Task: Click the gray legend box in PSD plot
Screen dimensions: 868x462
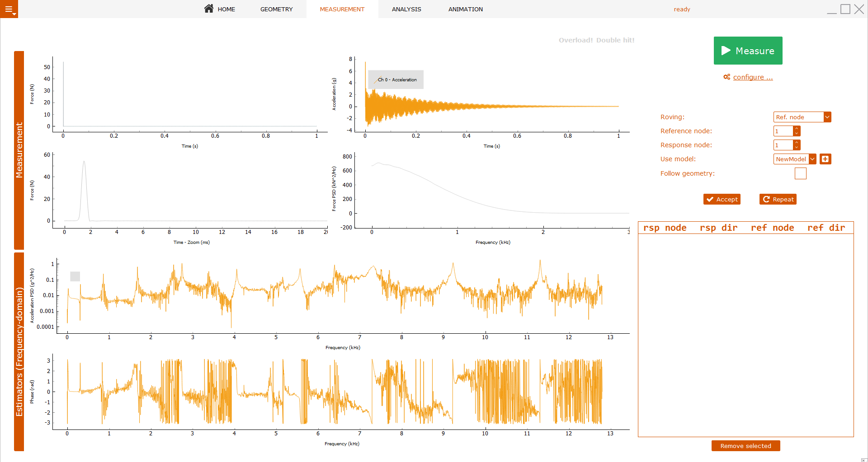Action: (x=75, y=276)
